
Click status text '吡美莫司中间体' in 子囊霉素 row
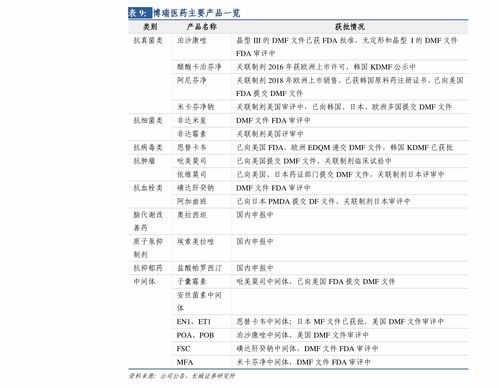(x=262, y=282)
